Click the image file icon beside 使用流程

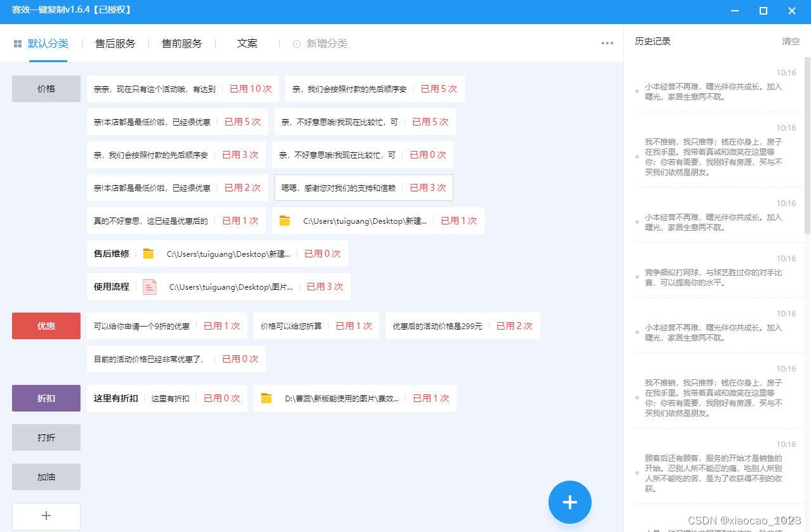tap(150, 287)
